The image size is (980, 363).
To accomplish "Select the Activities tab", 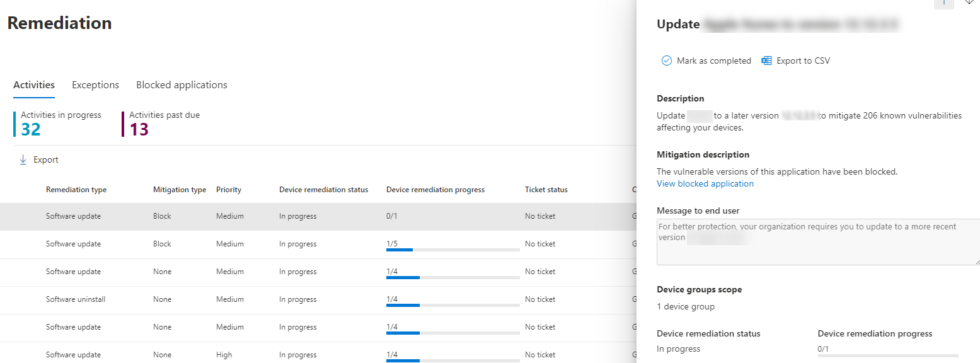I will click(34, 85).
